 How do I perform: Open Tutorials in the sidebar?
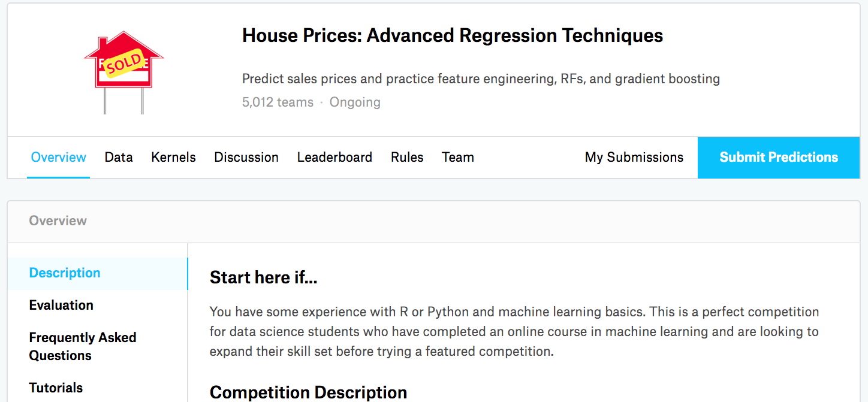coord(56,388)
